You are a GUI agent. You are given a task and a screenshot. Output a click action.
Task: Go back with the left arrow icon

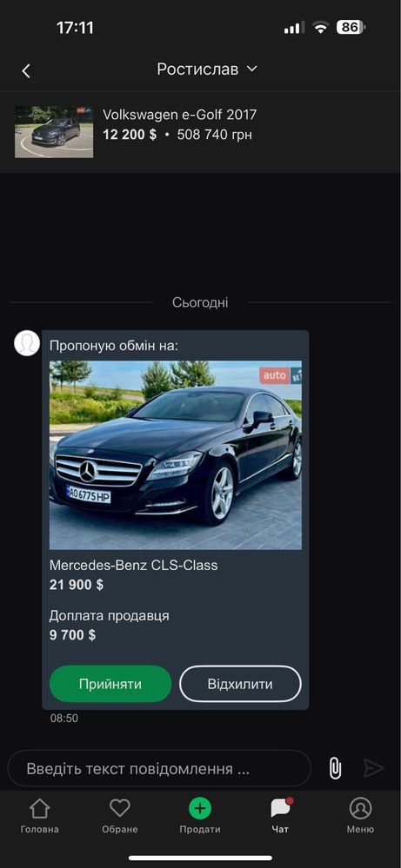[26, 71]
